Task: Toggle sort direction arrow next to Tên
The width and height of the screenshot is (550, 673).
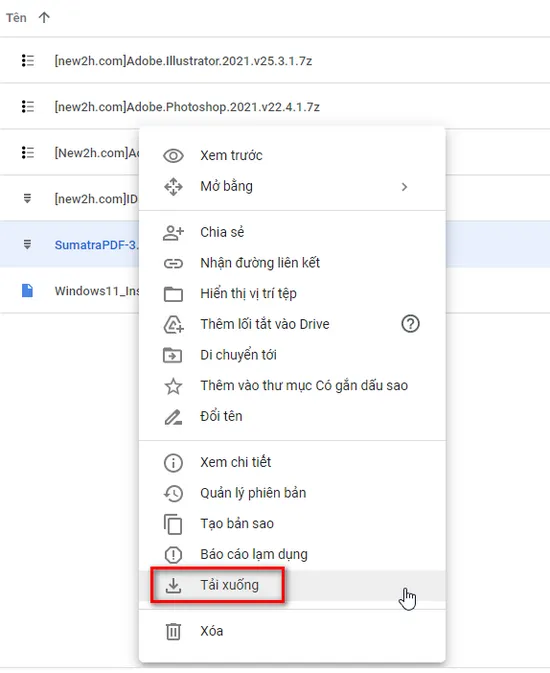Action: [44, 18]
